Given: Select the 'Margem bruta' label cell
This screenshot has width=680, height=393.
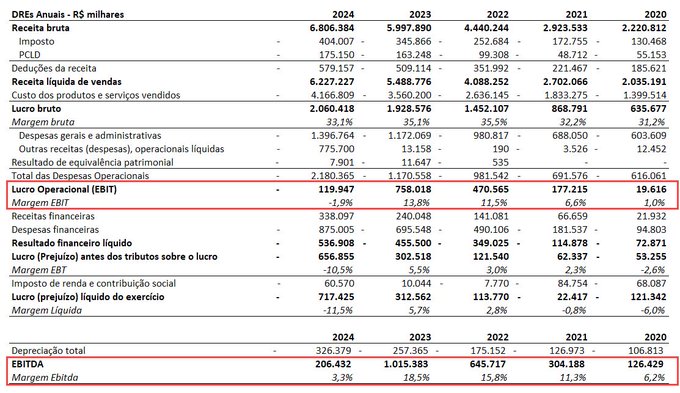Looking at the screenshot, I should (x=43, y=122).
